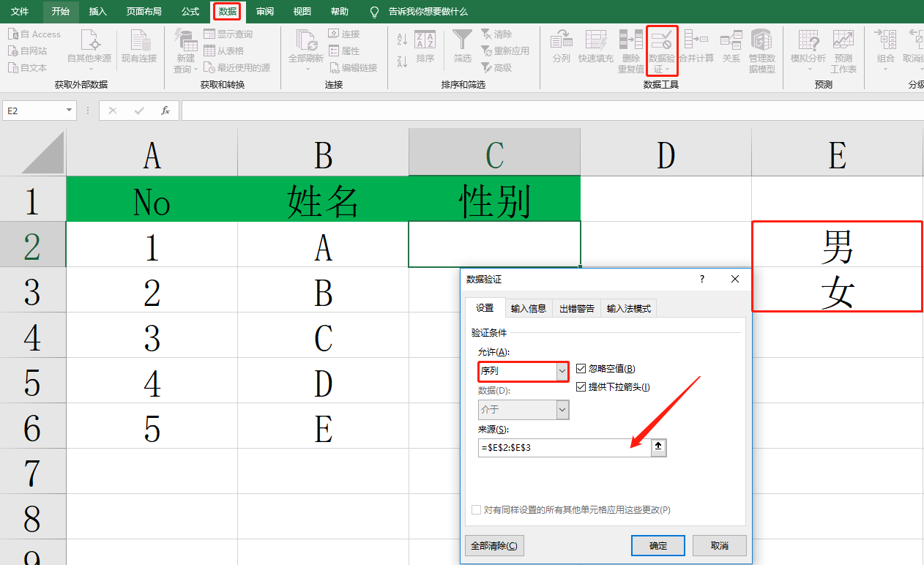Click the 取消 button
Screen dimensions: 924x565
(720, 546)
